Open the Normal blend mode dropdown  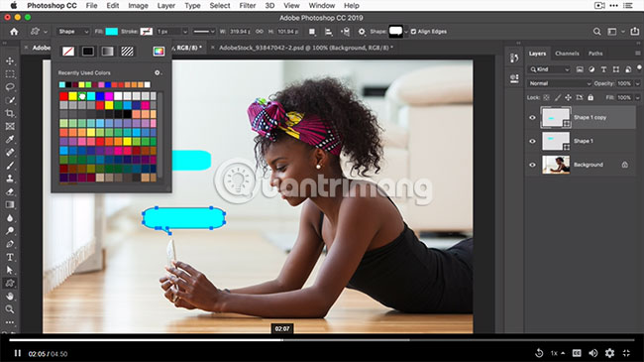560,83
